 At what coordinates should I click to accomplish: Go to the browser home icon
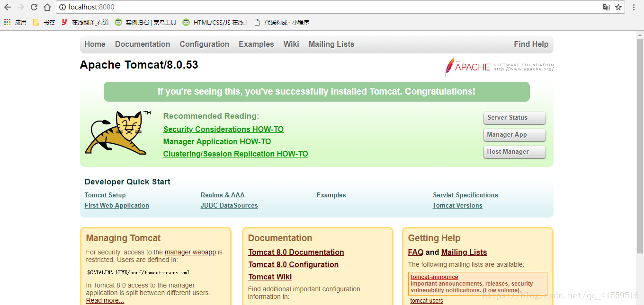47,7
